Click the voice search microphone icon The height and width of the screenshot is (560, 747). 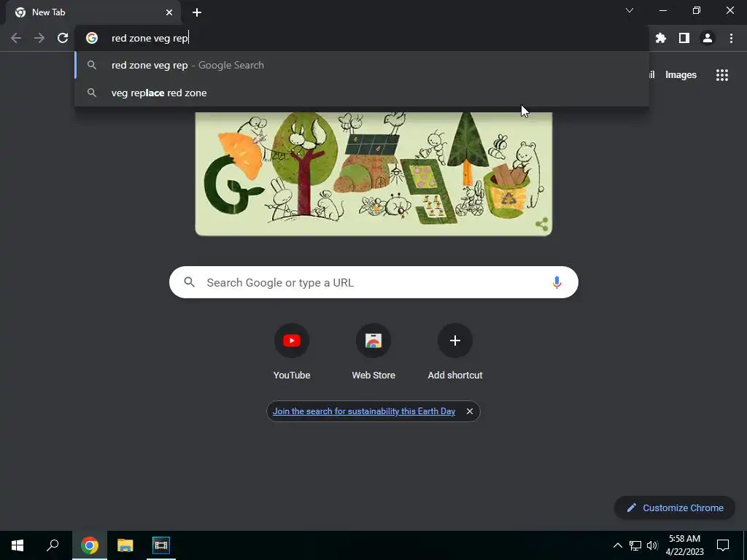(x=557, y=282)
